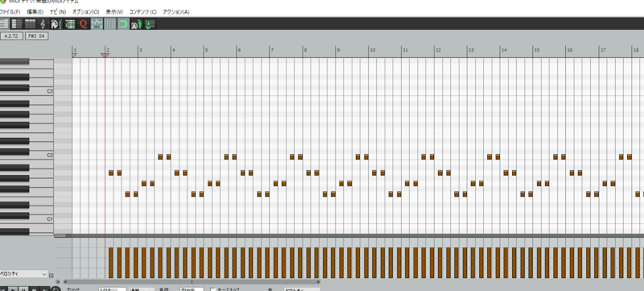
Task: Add a CC lane with plus button
Action: 52,275
